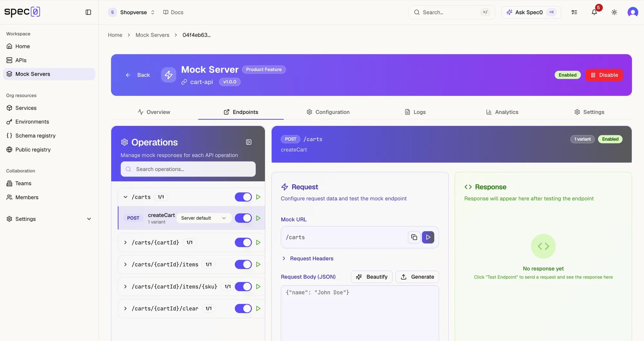Collapse the /carts group chevron
644x341 pixels.
126,197
